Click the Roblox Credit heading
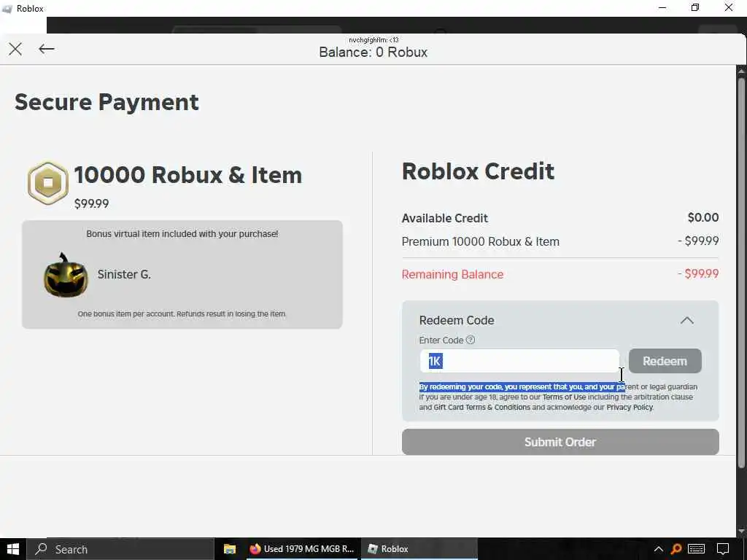This screenshot has height=560, width=747. [x=479, y=171]
